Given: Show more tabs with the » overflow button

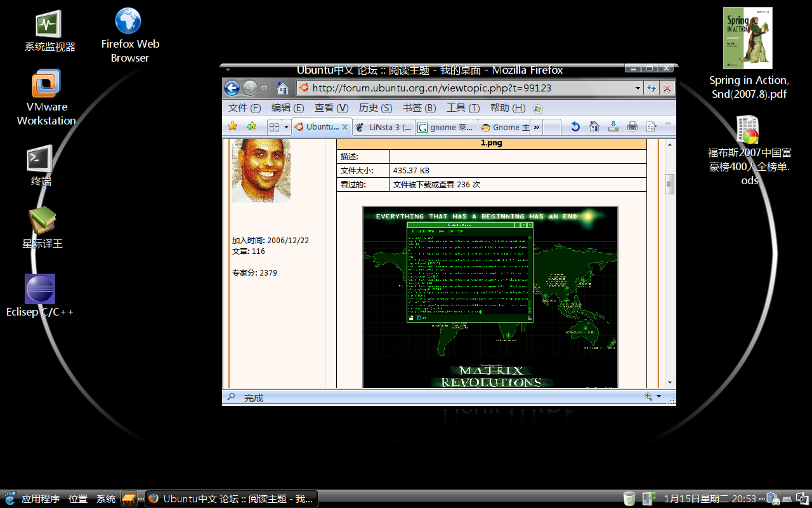Looking at the screenshot, I should pos(537,127).
